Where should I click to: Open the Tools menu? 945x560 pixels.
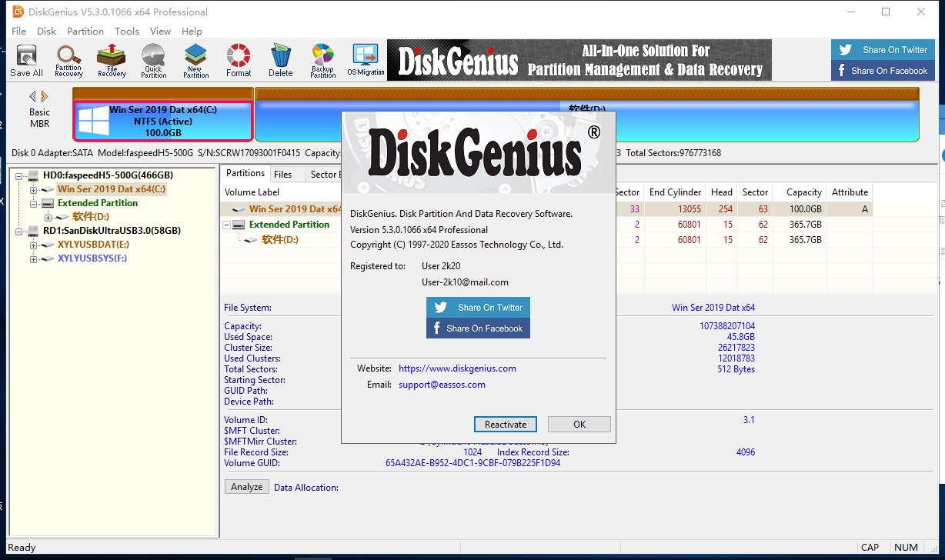[127, 32]
